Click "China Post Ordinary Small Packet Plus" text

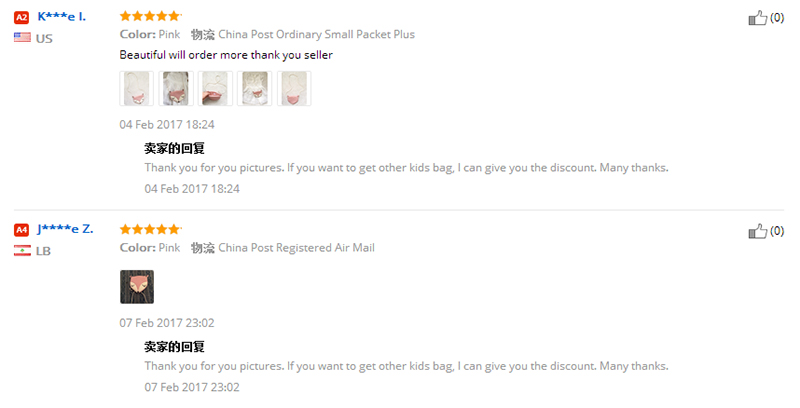[316, 34]
